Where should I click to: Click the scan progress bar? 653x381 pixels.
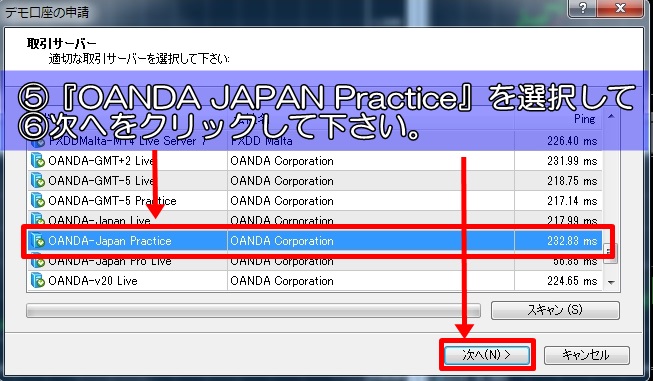(253, 311)
